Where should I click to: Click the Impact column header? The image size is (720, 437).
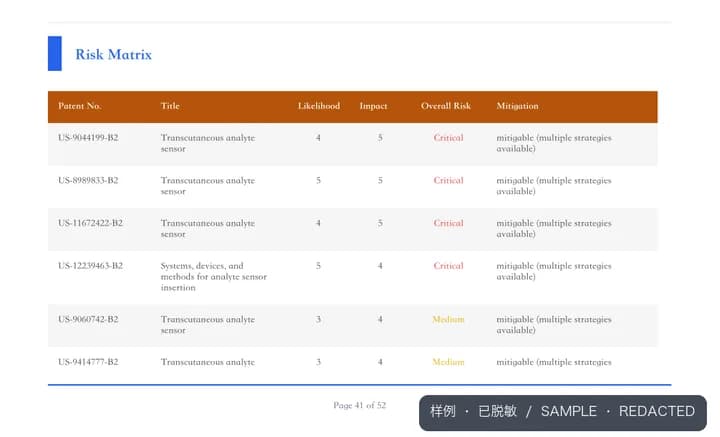pyautogui.click(x=373, y=106)
